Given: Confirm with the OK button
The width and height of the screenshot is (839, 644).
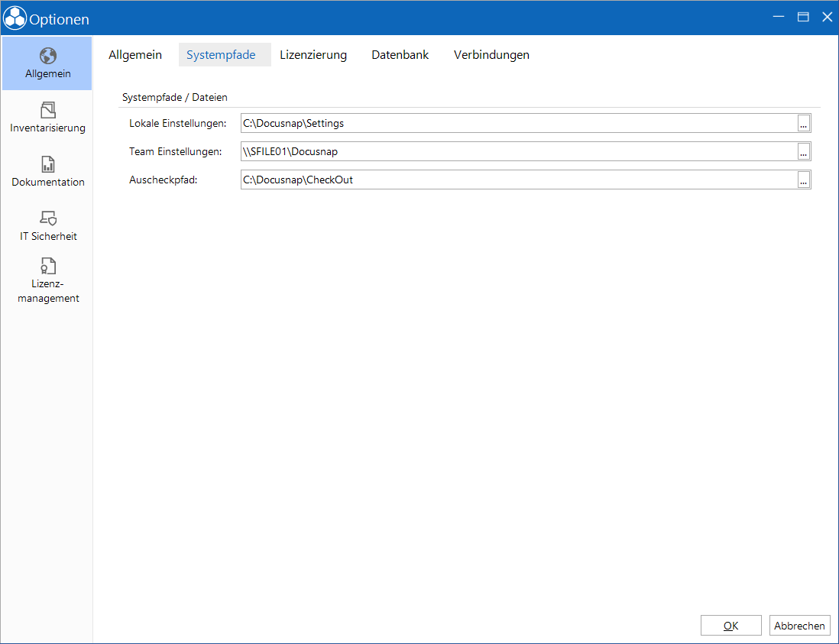Looking at the screenshot, I should click(730, 625).
